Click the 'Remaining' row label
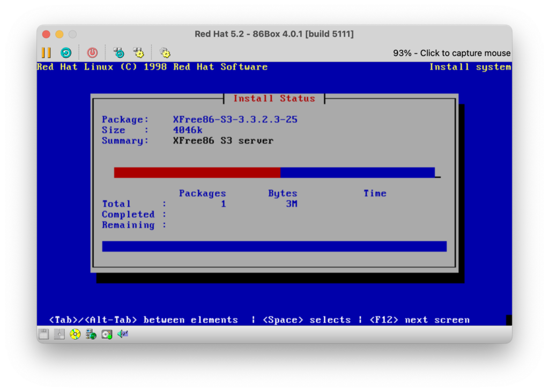 click(x=128, y=225)
